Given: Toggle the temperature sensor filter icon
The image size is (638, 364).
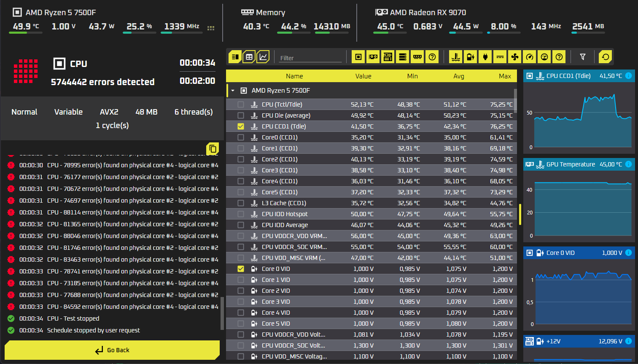Looking at the screenshot, I should point(456,57).
